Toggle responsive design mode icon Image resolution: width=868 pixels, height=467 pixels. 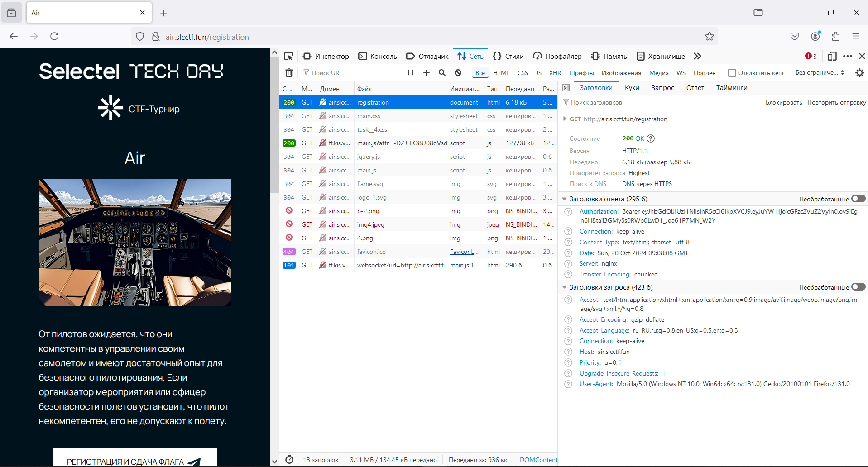point(832,56)
